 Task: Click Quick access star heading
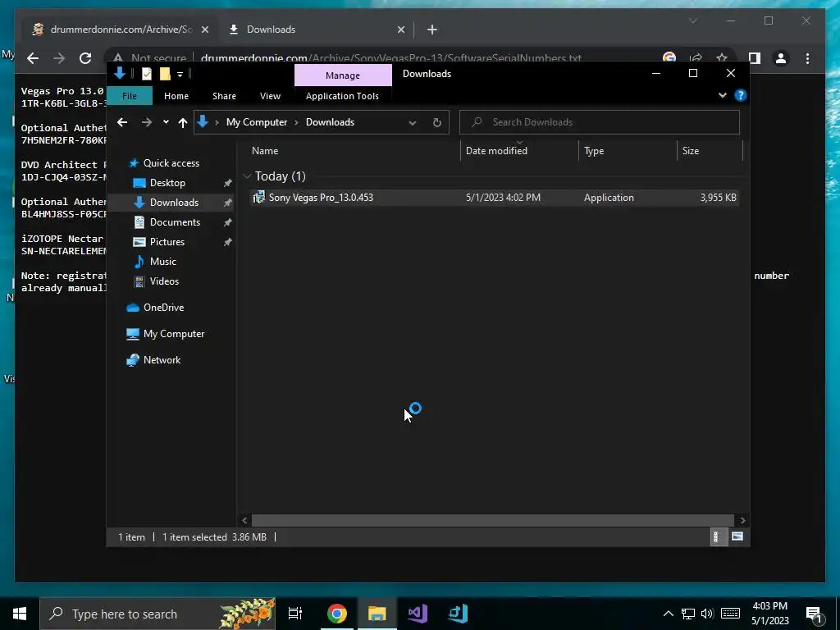[x=171, y=163]
